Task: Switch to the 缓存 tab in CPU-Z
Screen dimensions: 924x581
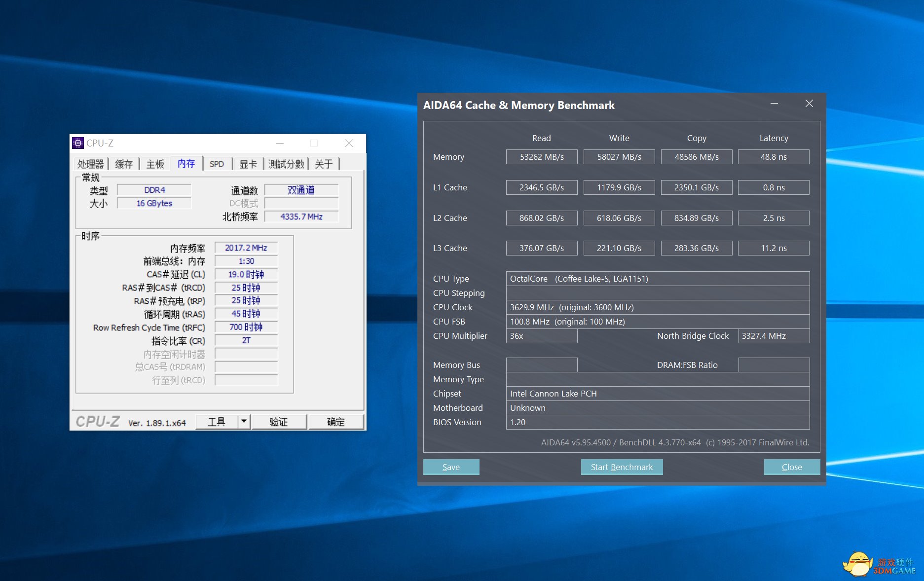Action: coord(124,164)
